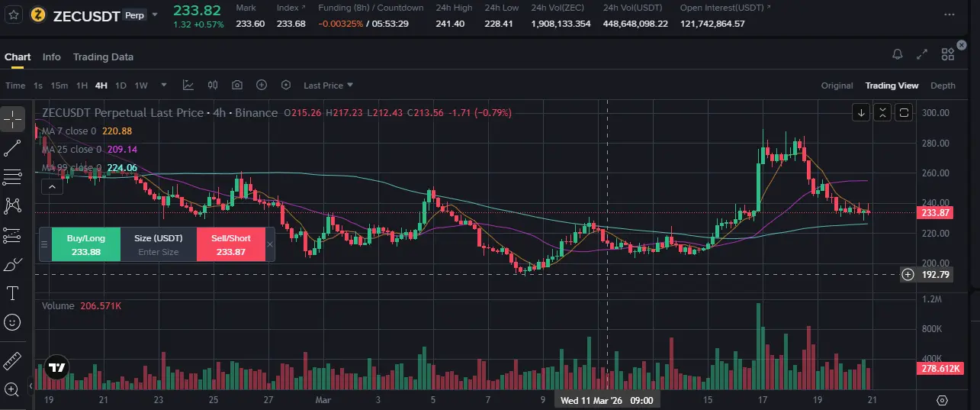The width and height of the screenshot is (980, 410).
Task: Select the Trading View chart mode
Action: (x=892, y=86)
